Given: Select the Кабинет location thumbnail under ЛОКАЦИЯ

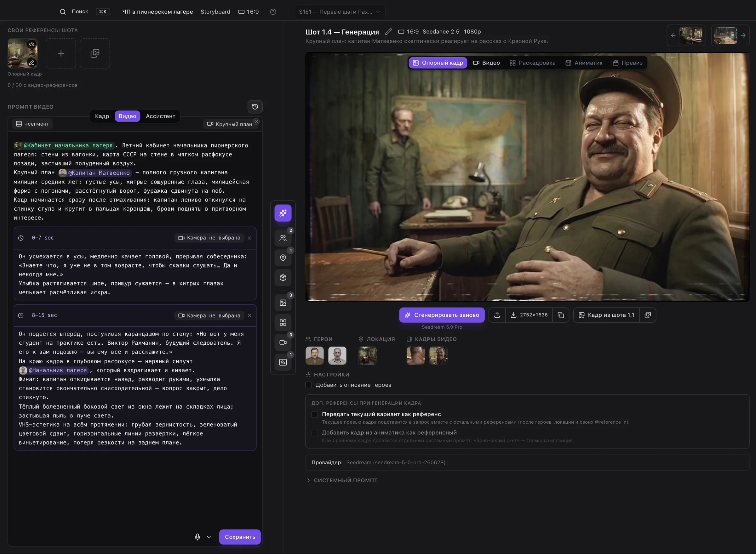Looking at the screenshot, I should pos(367,355).
